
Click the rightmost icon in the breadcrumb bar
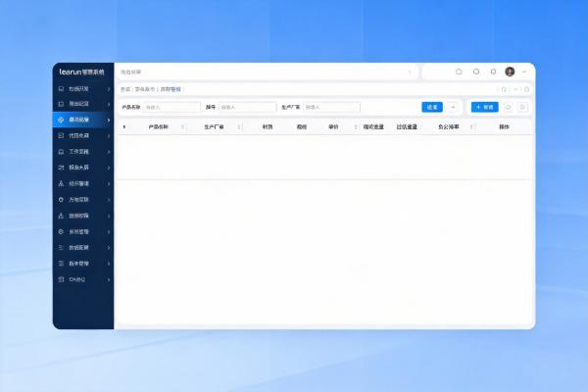526,89
